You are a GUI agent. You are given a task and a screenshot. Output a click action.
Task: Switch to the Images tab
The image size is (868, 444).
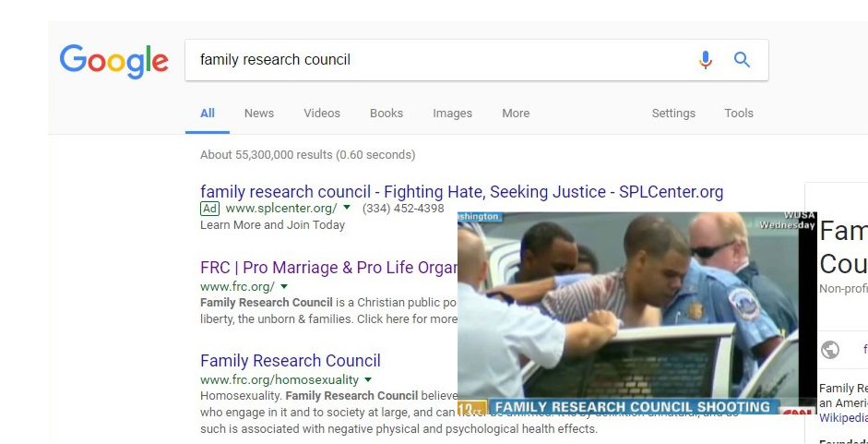point(452,114)
